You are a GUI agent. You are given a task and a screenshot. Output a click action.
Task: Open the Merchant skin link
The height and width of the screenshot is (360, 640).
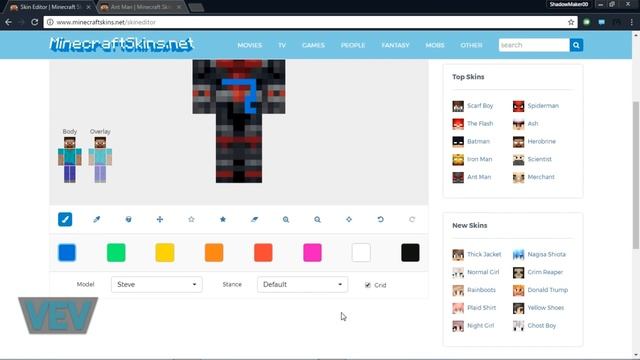(541, 177)
